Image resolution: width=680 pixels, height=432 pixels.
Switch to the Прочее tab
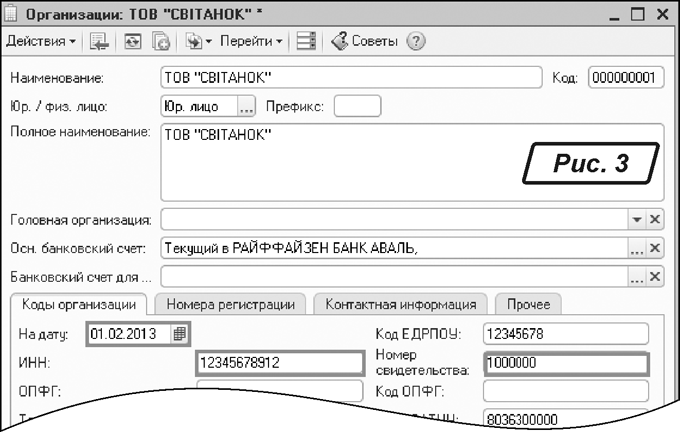[x=528, y=304]
